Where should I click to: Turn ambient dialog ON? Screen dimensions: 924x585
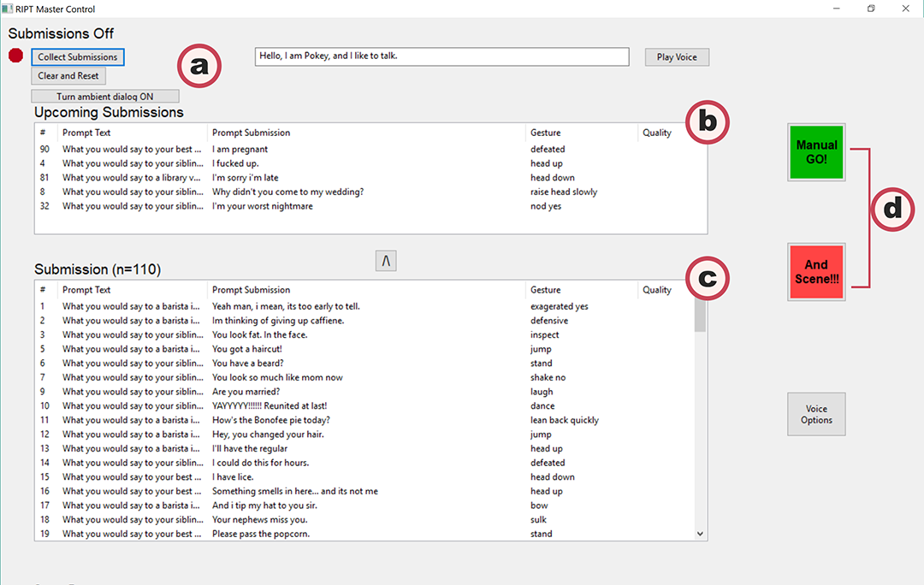(x=105, y=97)
